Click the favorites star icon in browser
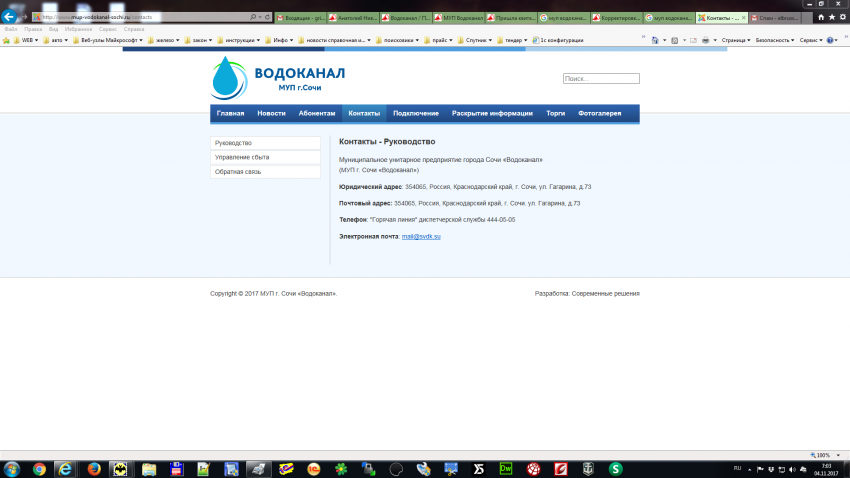This screenshot has width=850, height=478. [x=831, y=17]
